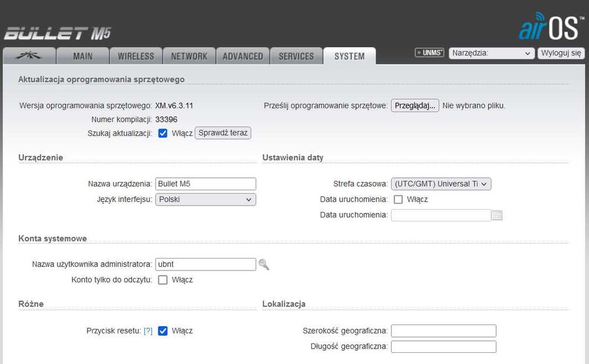The width and height of the screenshot is (589, 364).
Task: Open the Język interfejsu dropdown
Action: (206, 200)
